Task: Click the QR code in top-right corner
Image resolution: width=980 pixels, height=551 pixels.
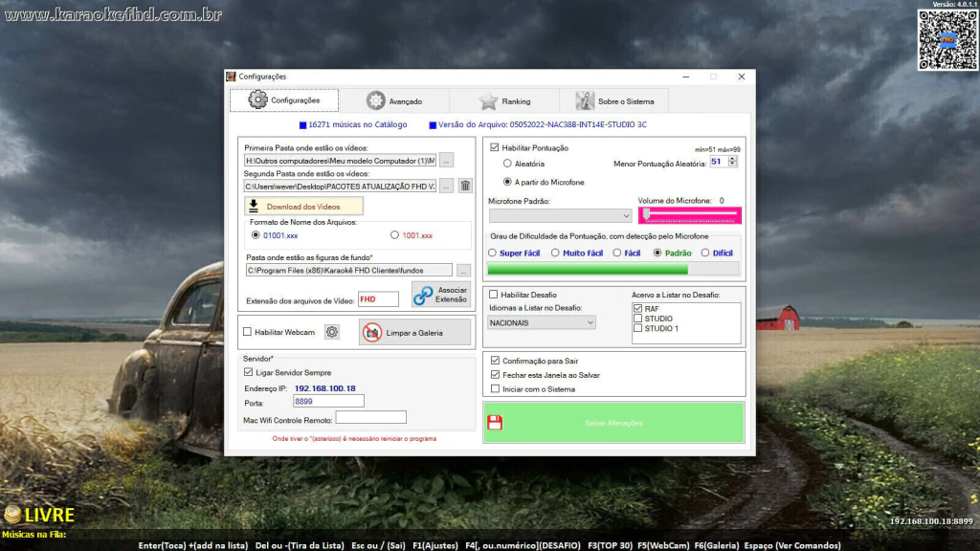Action: tap(946, 40)
